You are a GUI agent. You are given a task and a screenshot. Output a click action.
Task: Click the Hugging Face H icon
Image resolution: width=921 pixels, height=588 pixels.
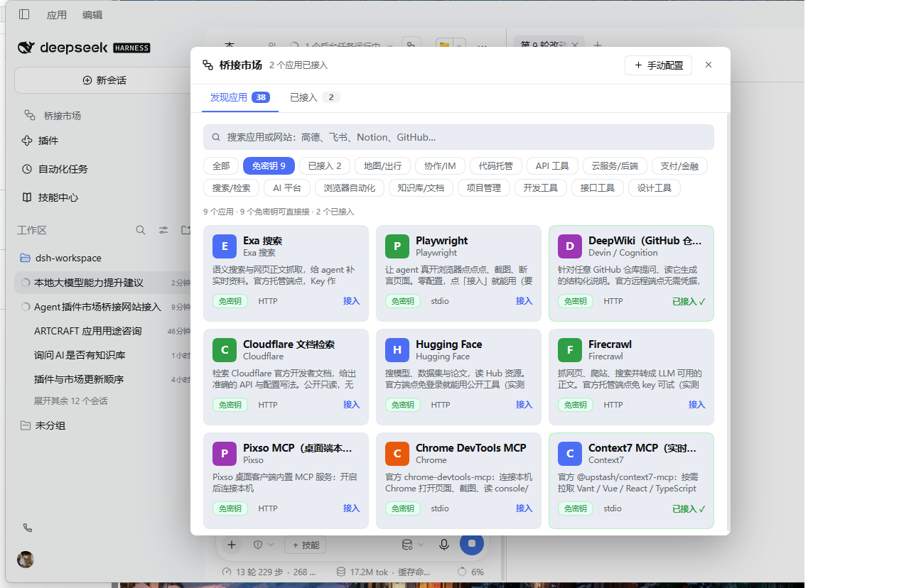397,350
